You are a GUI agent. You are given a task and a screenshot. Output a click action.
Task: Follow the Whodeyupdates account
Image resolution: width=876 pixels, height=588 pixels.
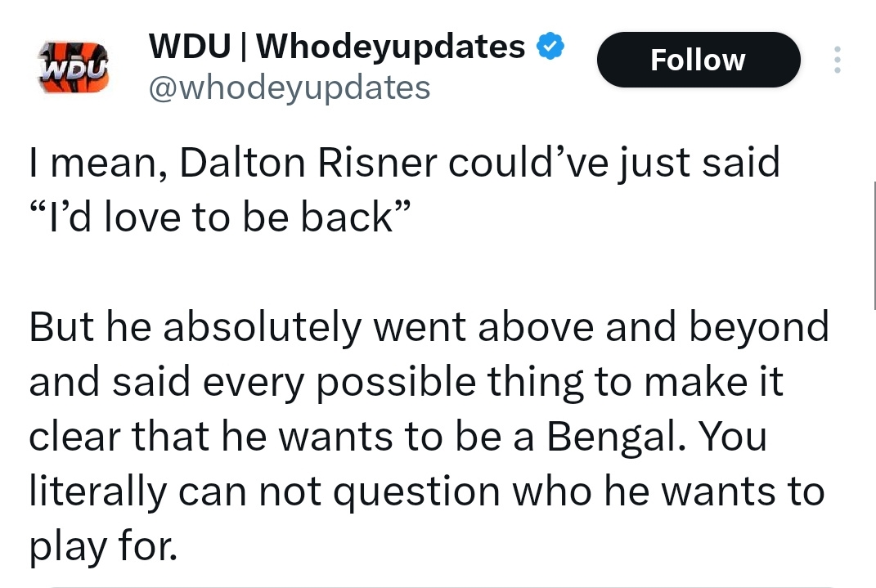(698, 60)
